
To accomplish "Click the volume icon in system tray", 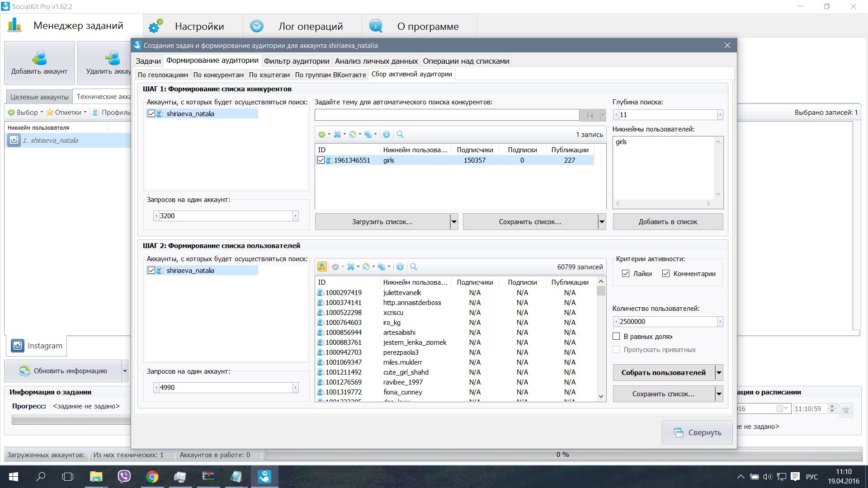I will coord(768,476).
